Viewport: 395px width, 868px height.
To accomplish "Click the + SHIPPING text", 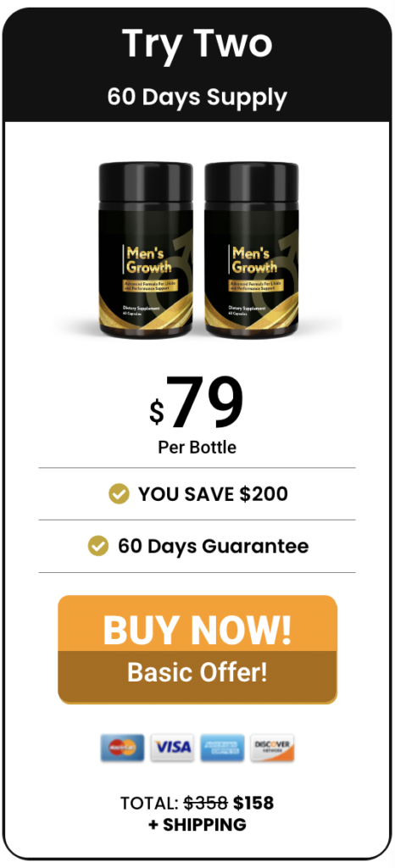I will pyautogui.click(x=197, y=824).
